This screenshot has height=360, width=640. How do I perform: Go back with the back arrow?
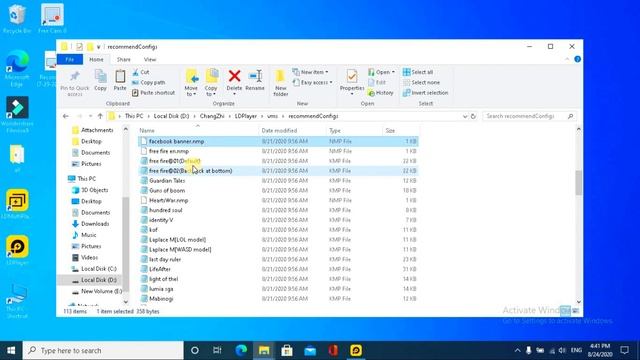click(x=66, y=116)
